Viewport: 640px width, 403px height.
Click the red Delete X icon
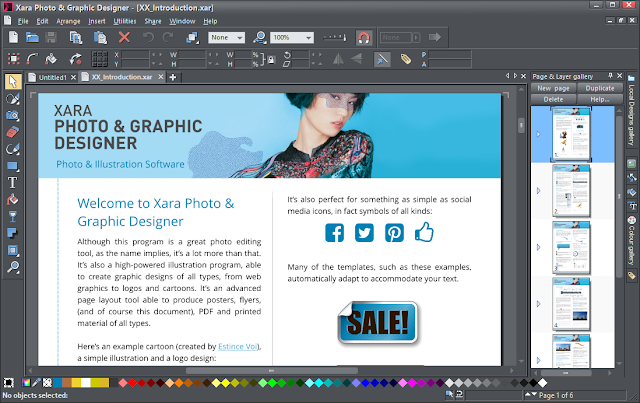click(124, 38)
